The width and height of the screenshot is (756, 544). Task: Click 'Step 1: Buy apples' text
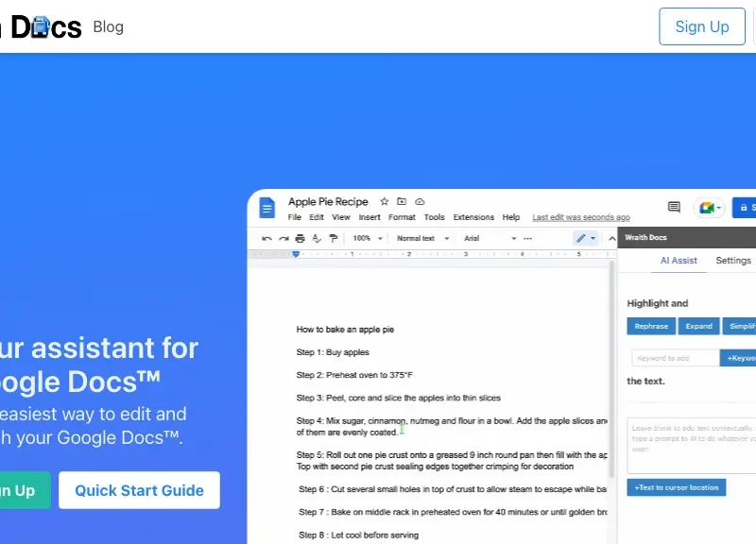coord(333,352)
